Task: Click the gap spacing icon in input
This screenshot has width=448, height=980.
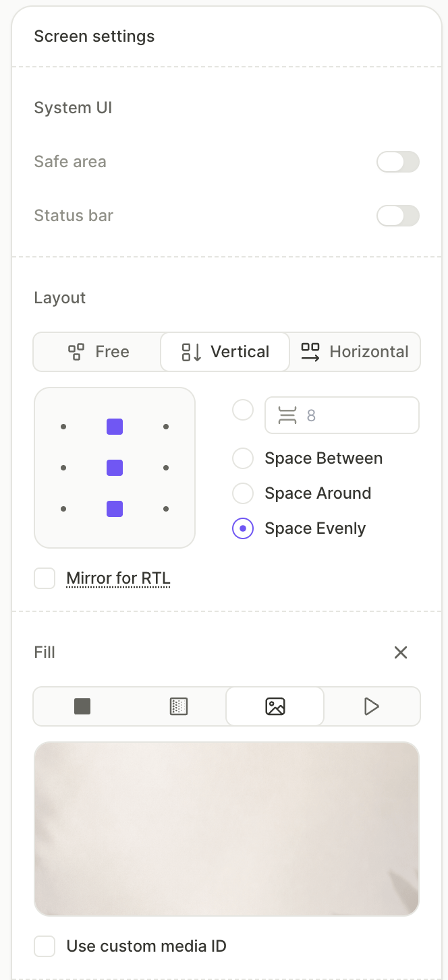Action: [x=287, y=415]
